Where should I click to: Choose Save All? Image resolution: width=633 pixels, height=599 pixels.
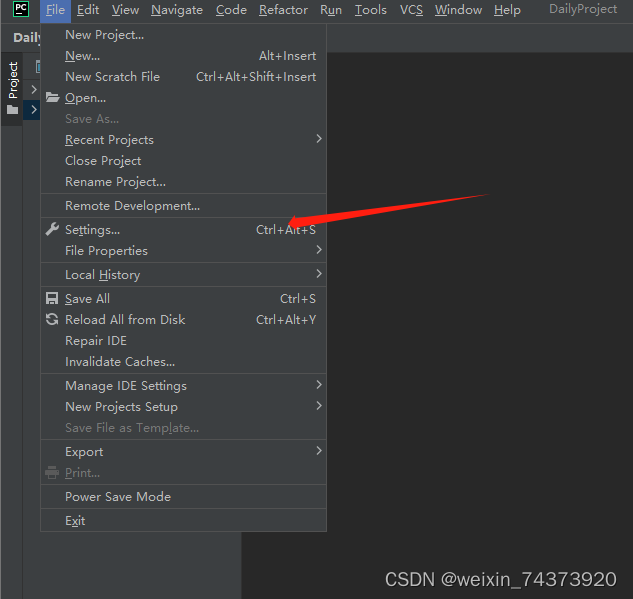[183, 299]
